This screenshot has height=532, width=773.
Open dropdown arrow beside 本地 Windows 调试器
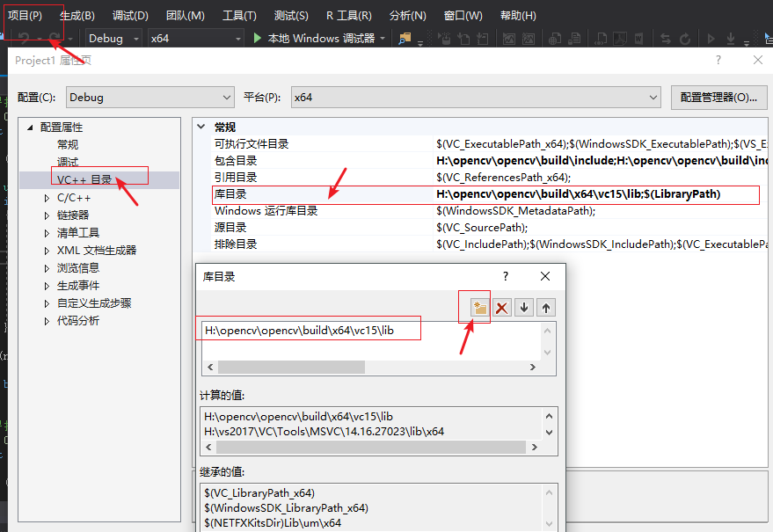click(x=383, y=38)
